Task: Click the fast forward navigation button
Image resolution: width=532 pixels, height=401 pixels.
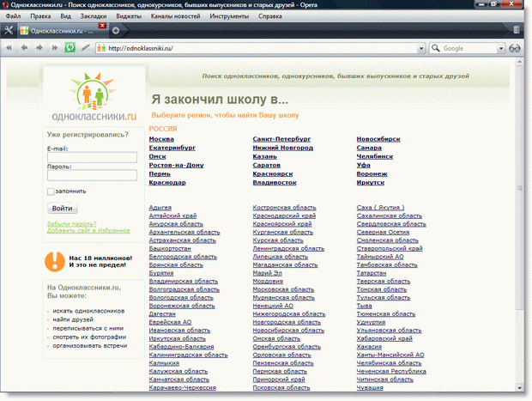Action: click(54, 48)
